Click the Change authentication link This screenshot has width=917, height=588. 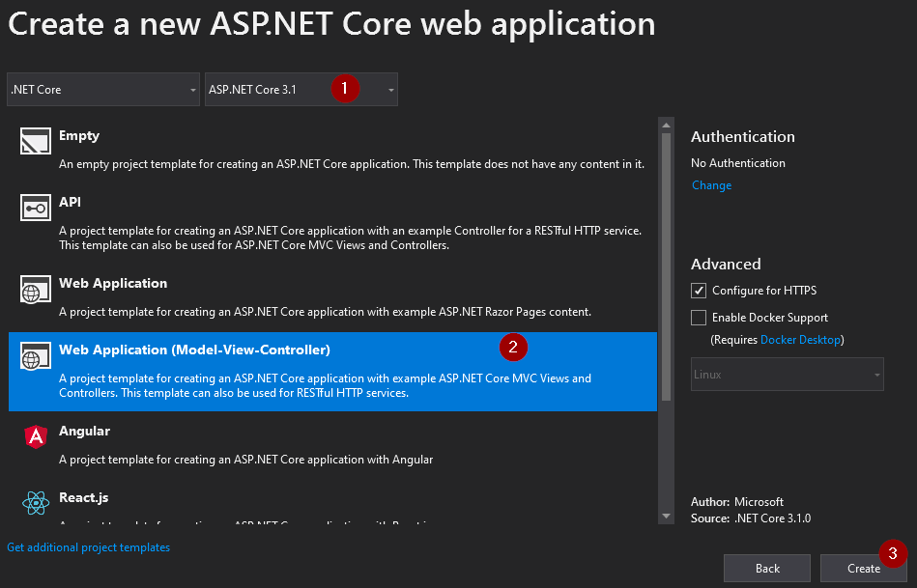click(711, 185)
